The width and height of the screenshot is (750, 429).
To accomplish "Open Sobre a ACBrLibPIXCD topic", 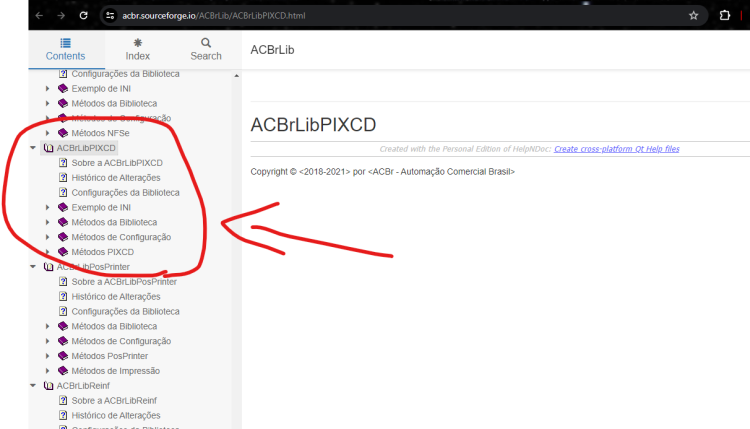I will (x=117, y=163).
